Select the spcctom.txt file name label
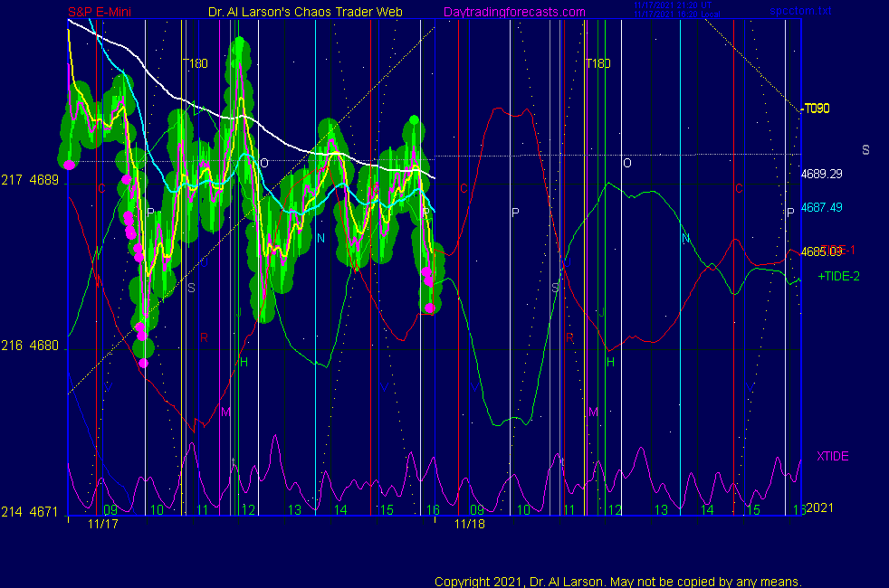The image size is (889, 588). tap(800, 11)
